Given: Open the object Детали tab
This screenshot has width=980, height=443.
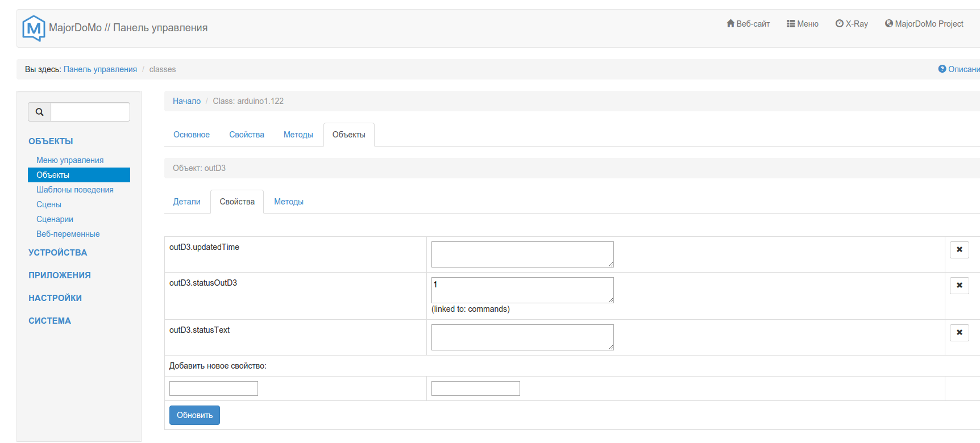Looking at the screenshot, I should click(186, 202).
